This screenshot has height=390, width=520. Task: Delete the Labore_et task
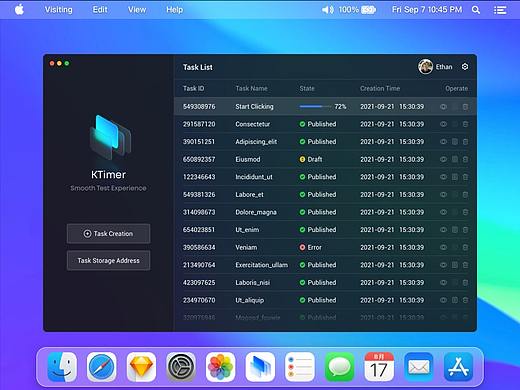(x=465, y=195)
